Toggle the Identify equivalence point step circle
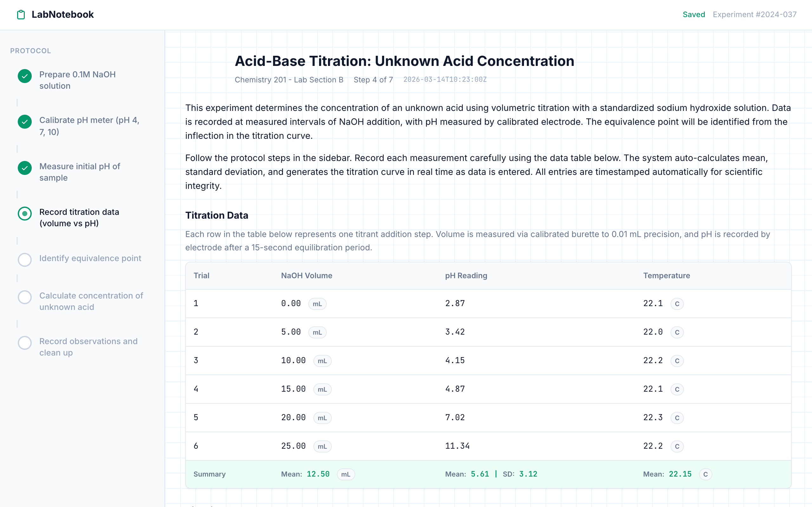The width and height of the screenshot is (812, 507). click(24, 260)
